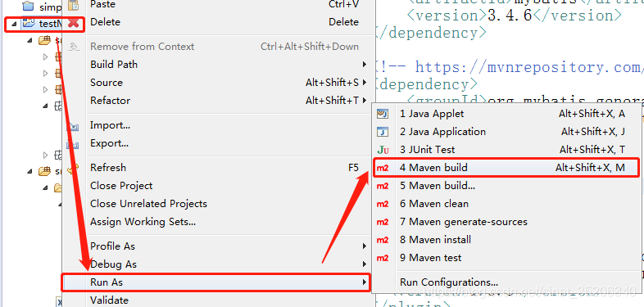This screenshot has width=644, height=307.
Task: Select Close Project
Action: coord(121,186)
